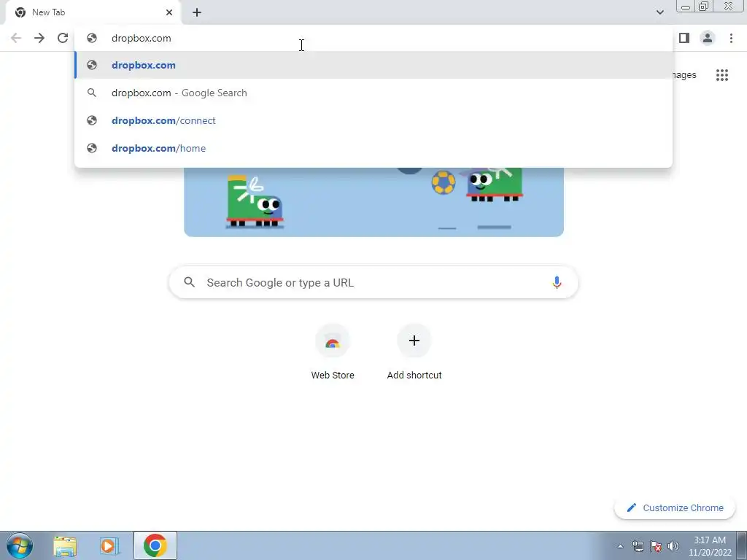Screen dimensions: 747x560
Task: Open Windows Media Player from taskbar
Action: [x=109, y=545]
